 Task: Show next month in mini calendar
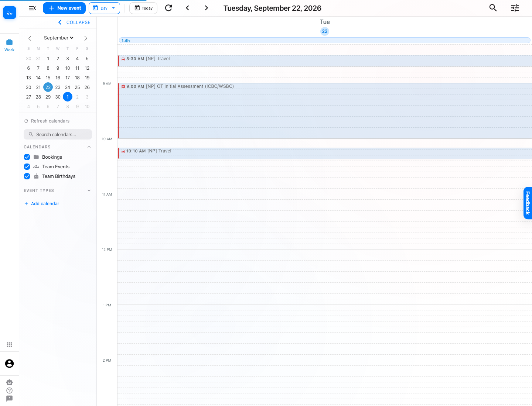pyautogui.click(x=86, y=38)
